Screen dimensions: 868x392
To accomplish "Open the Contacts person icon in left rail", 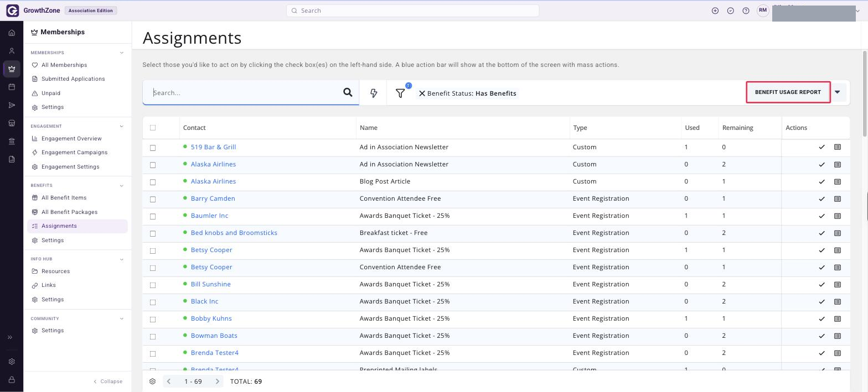I will tap(12, 51).
